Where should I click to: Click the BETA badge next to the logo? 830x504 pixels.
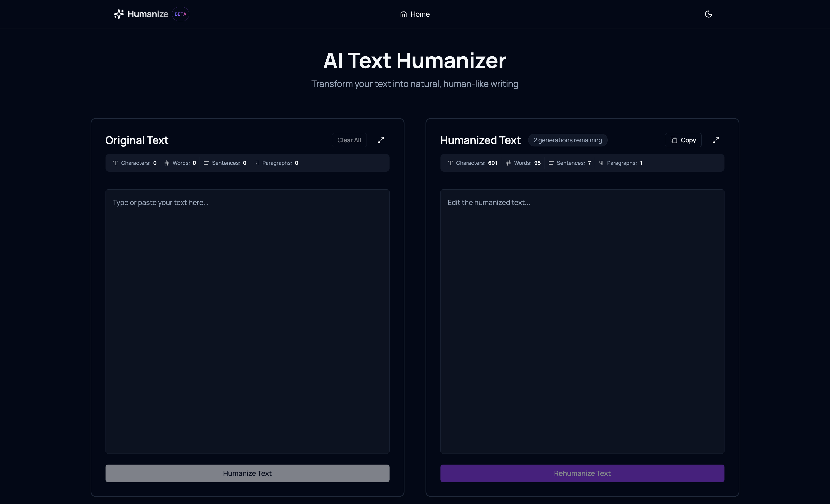(x=180, y=14)
